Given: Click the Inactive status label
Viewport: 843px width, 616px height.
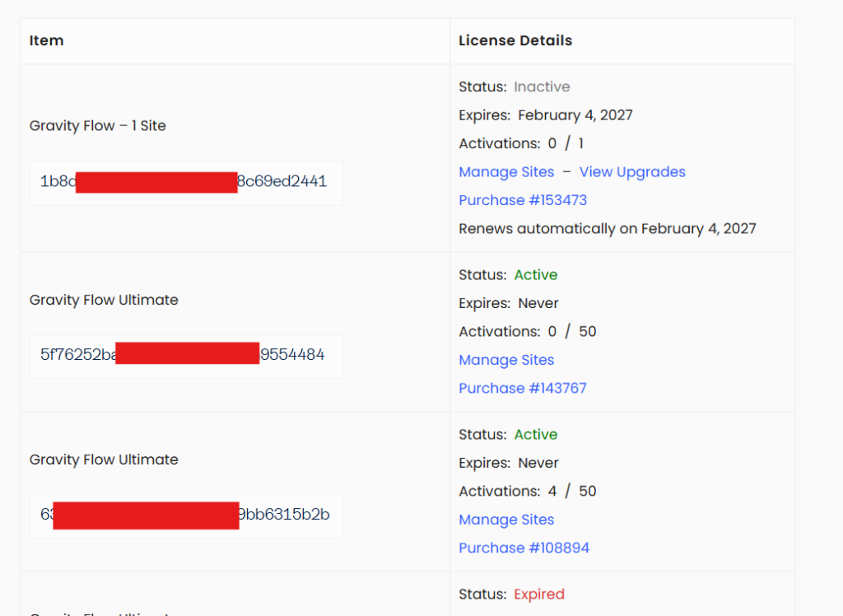Looking at the screenshot, I should point(542,86).
